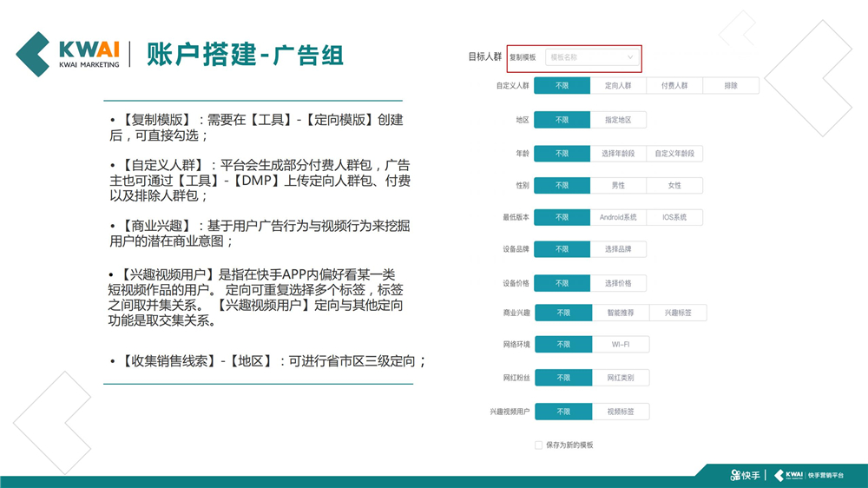This screenshot has width=868, height=488.
Task: Click the Kuaishou logo in the footer
Action: (745, 475)
